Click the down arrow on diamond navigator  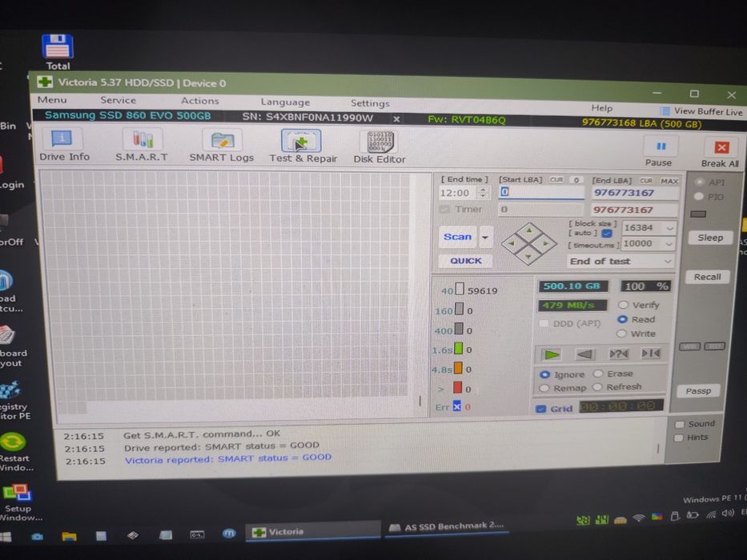click(528, 257)
